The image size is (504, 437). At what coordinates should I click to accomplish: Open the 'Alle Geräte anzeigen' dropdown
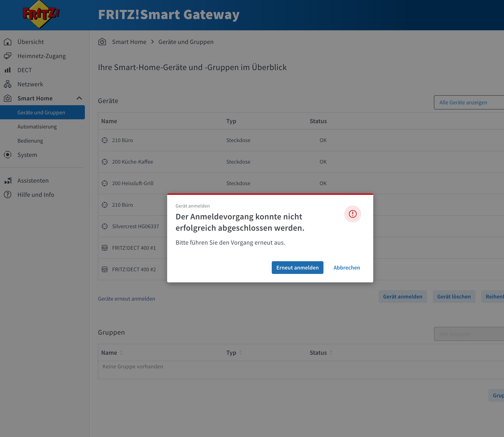click(x=468, y=102)
